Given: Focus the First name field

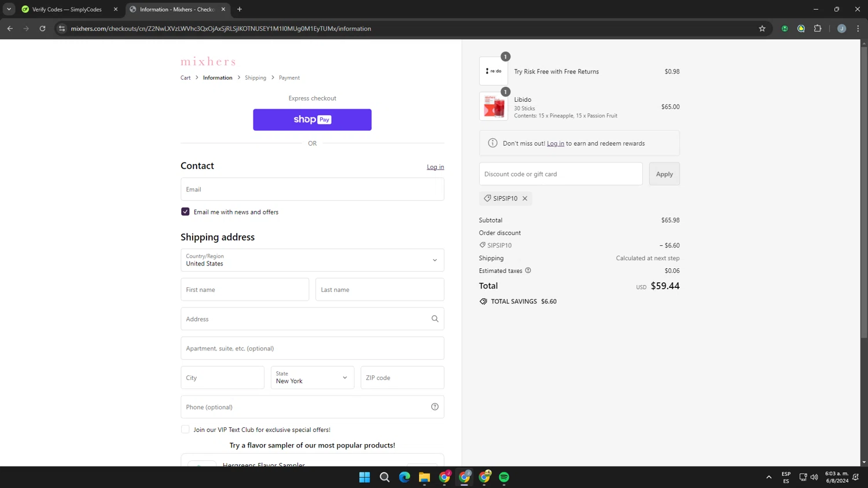Looking at the screenshot, I should [x=245, y=290].
